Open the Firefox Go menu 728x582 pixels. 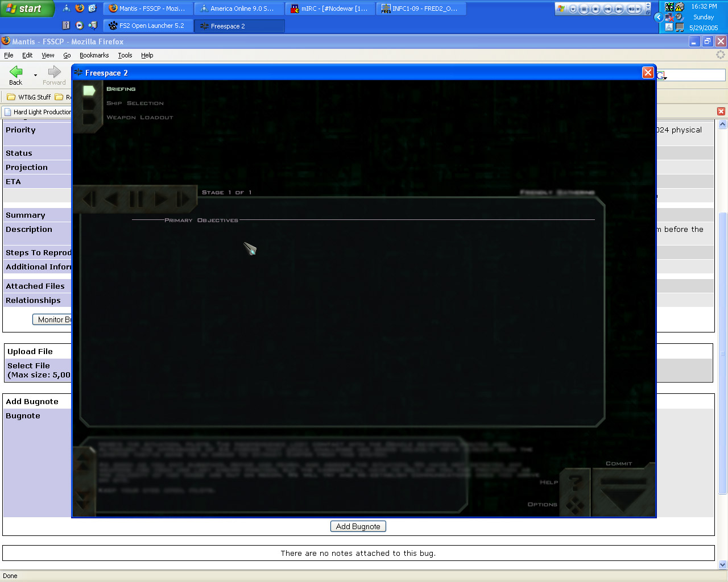coord(67,55)
